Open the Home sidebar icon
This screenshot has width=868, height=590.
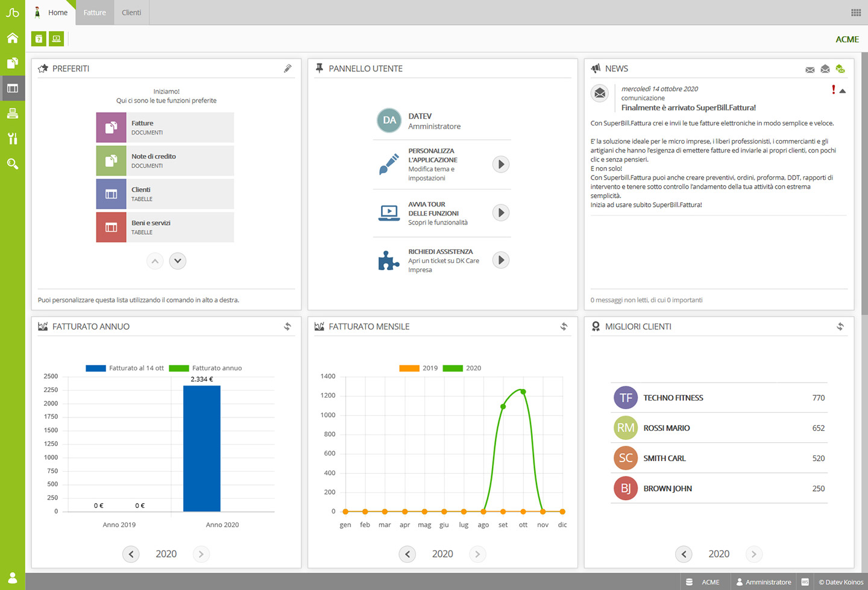tap(12, 38)
